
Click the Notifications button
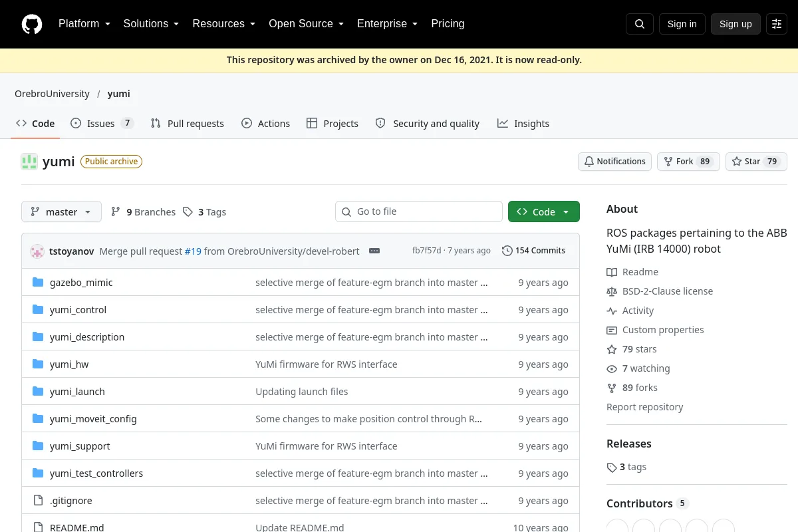pyautogui.click(x=614, y=162)
